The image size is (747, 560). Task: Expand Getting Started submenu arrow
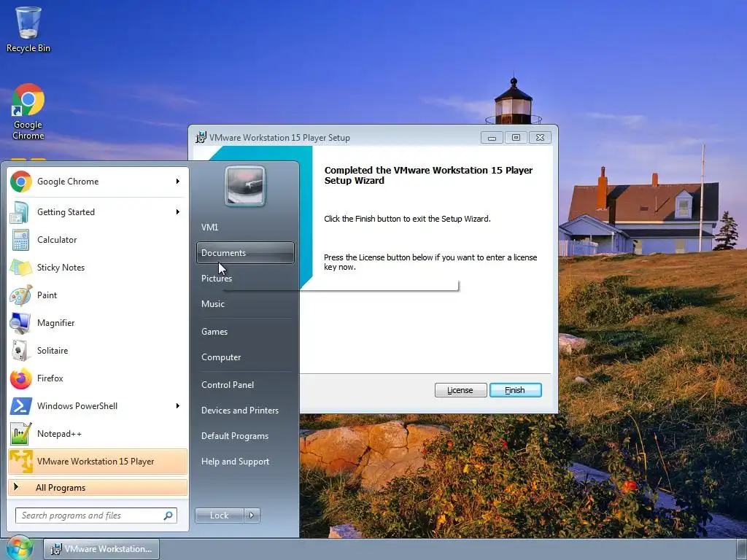(178, 212)
